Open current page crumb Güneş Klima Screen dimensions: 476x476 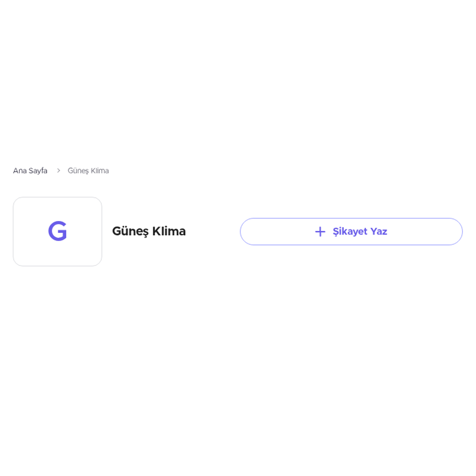[x=88, y=171]
